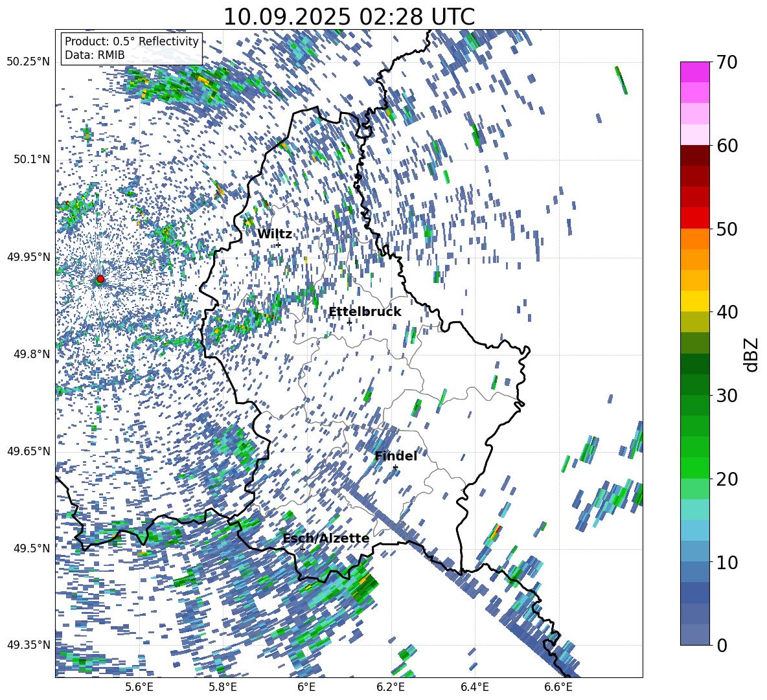Click the colorbar tick value 40
767x700 pixels.
pos(726,312)
